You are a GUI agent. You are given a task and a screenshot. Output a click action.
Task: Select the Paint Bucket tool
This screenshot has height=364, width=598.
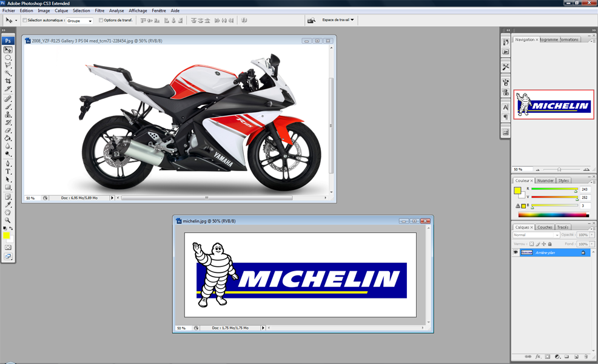pos(8,138)
